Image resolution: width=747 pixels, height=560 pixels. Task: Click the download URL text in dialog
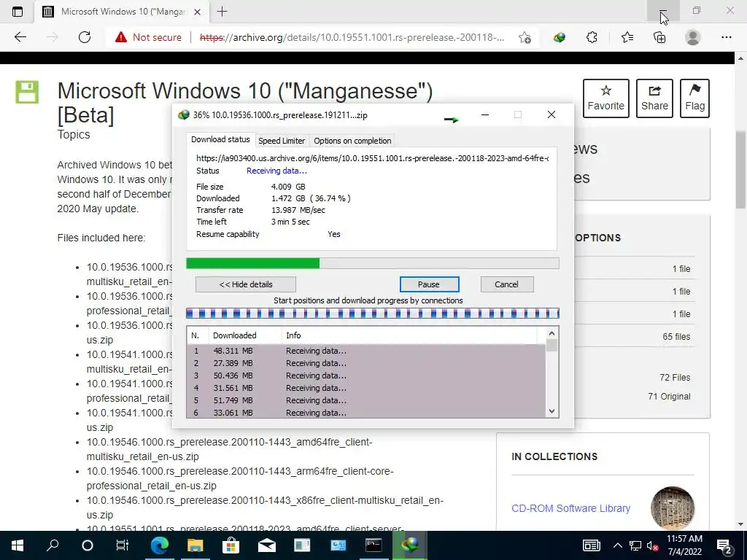click(373, 158)
